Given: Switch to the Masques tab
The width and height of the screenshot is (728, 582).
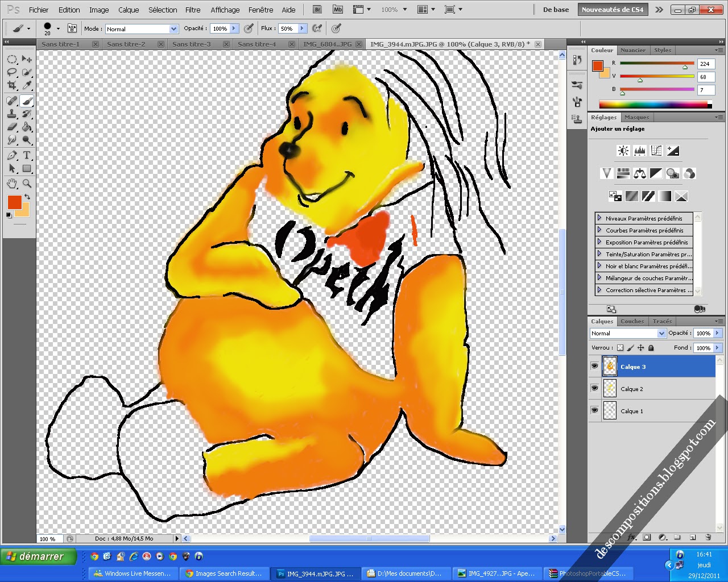Looking at the screenshot, I should pyautogui.click(x=636, y=117).
